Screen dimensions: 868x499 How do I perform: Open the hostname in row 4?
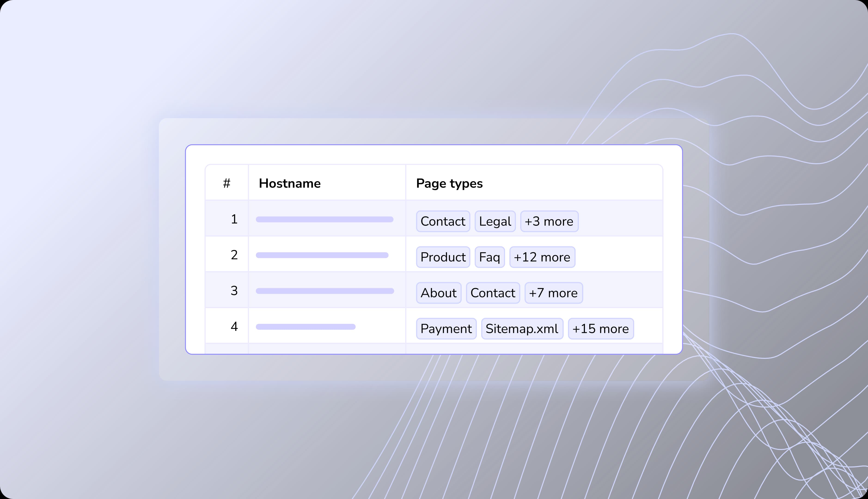306,327
